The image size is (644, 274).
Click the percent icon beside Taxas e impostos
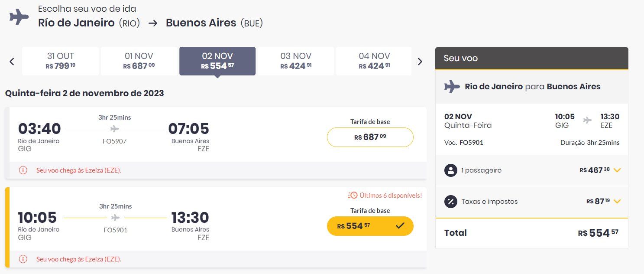click(x=451, y=202)
